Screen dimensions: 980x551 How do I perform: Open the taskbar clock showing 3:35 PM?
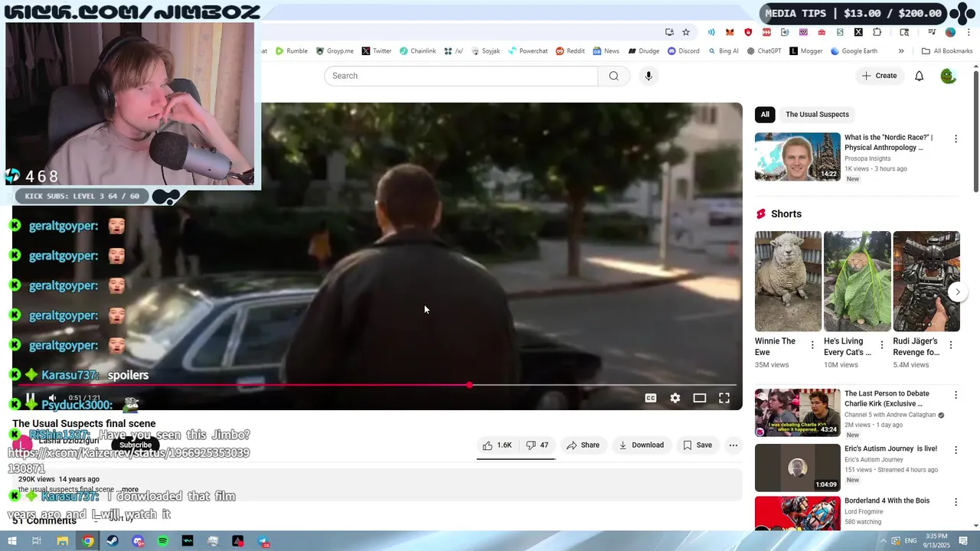[936, 541]
